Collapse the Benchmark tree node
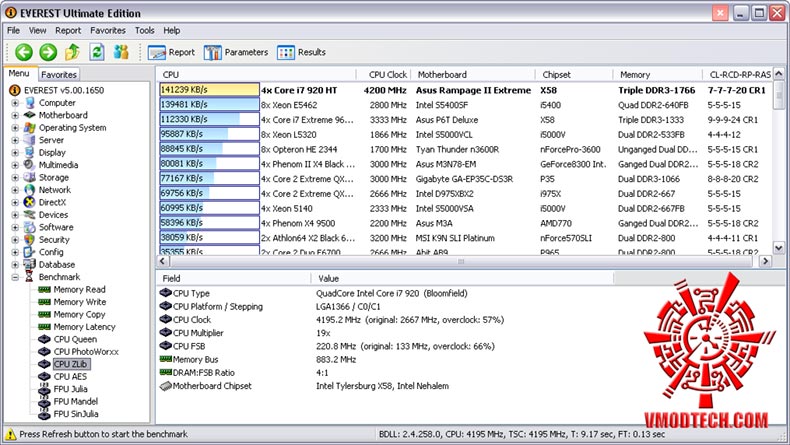 point(15,277)
